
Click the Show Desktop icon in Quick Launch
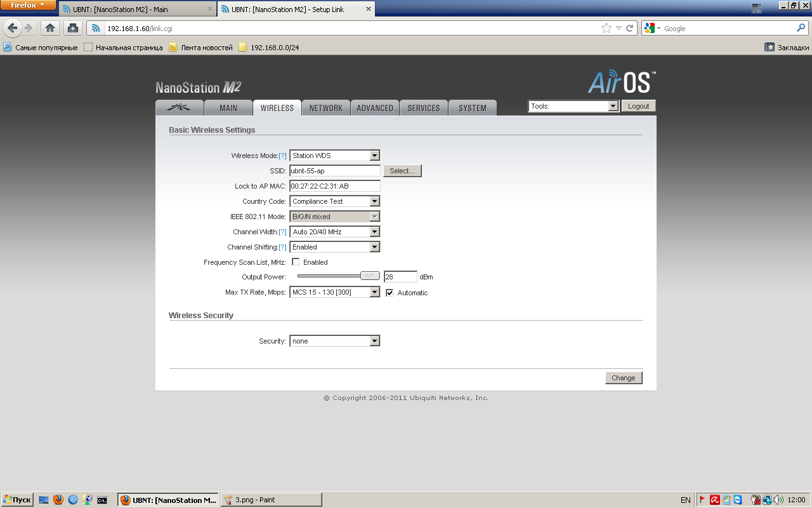44,500
